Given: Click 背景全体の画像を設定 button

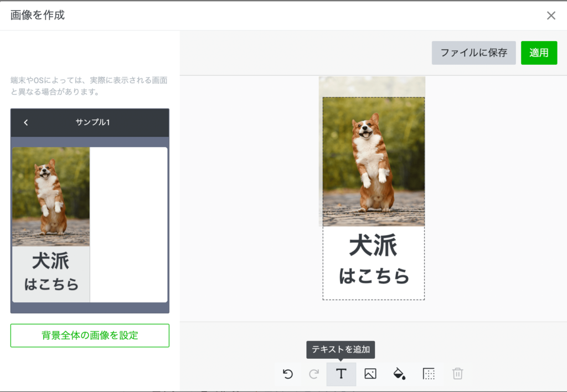Looking at the screenshot, I should (x=90, y=336).
